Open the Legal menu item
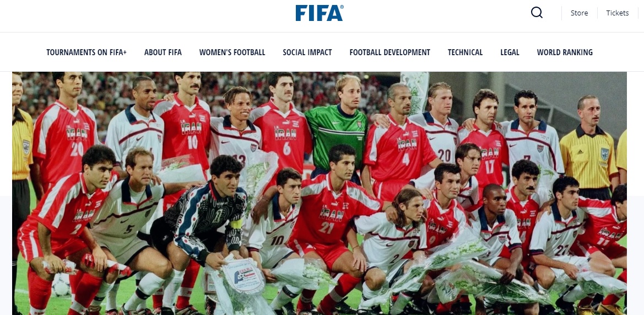Viewport: 644px width, 315px height. pos(510,52)
